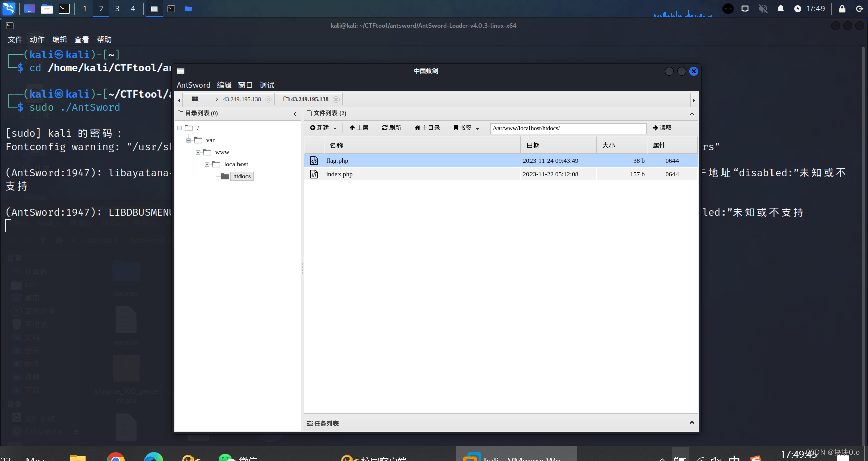Open the grid view icon in the tab bar
868x461 pixels.
(x=195, y=99)
